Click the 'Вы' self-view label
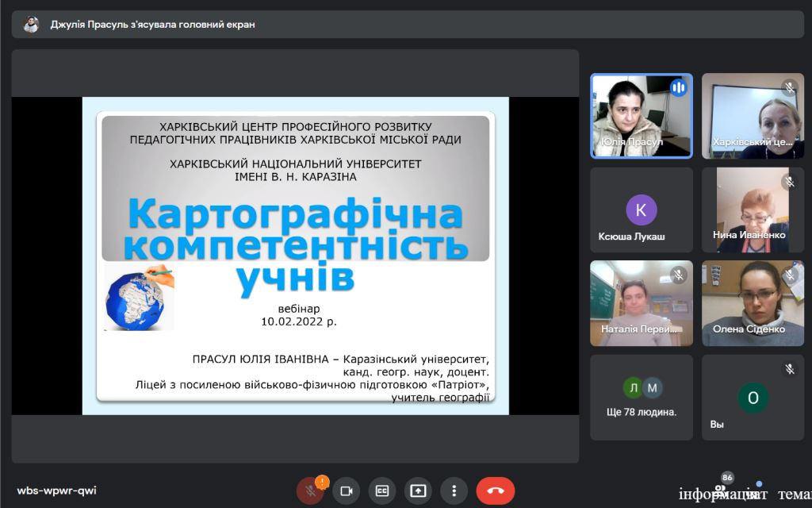 click(717, 425)
